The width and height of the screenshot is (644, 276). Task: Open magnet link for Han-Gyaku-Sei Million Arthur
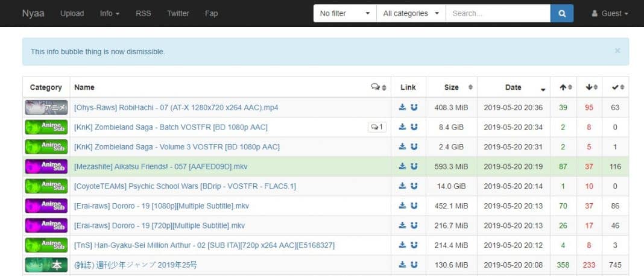(414, 245)
